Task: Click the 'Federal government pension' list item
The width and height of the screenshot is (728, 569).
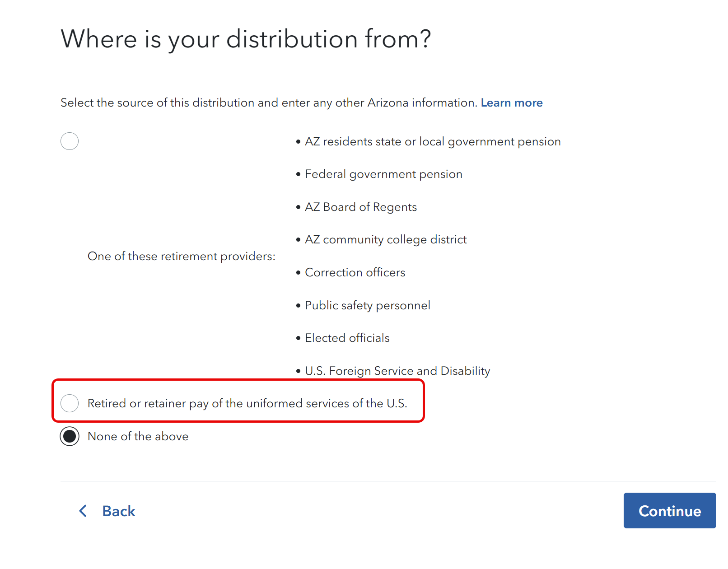Action: coord(383,174)
